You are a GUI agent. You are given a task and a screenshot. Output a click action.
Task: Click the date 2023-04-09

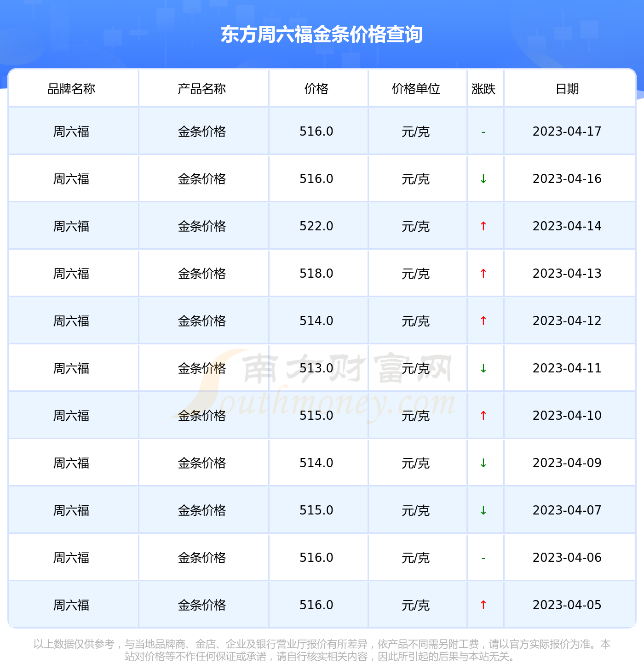567,463
